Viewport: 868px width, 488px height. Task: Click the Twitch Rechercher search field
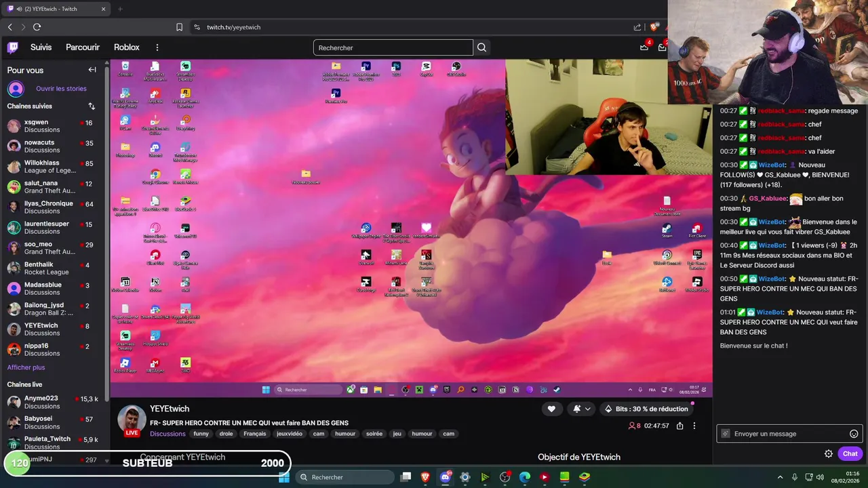pos(393,47)
